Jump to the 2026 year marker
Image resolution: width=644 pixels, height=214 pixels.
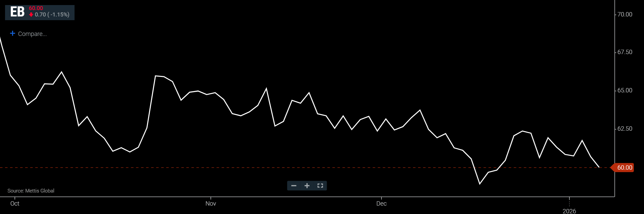pos(569,211)
